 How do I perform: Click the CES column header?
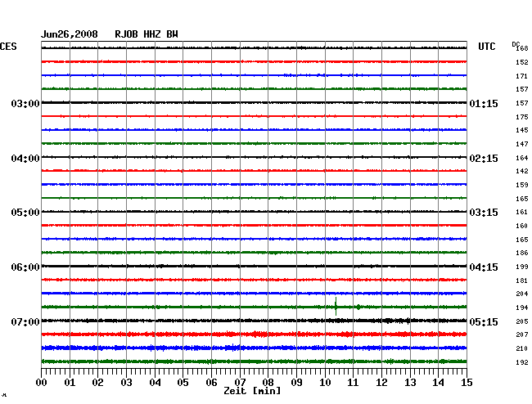pyautogui.click(x=8, y=47)
